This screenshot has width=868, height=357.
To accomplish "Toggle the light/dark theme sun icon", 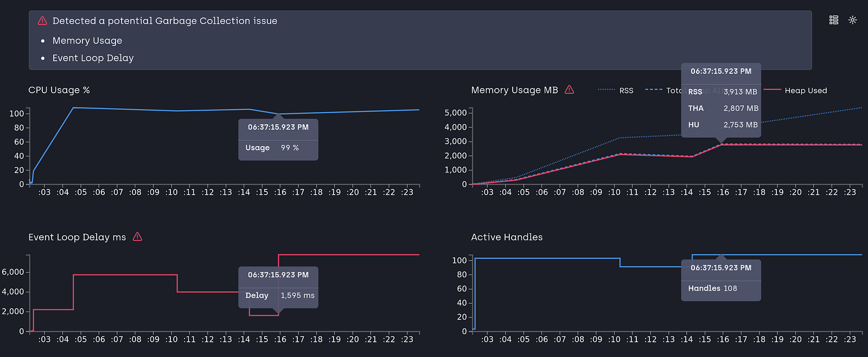I will pyautogui.click(x=853, y=20).
